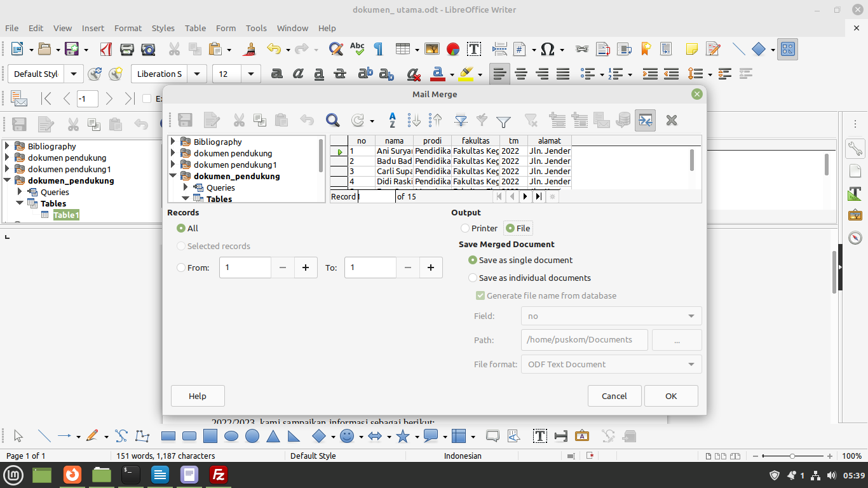868x488 pixels.
Task: Click the zoom slider in status bar
Action: tap(792, 456)
